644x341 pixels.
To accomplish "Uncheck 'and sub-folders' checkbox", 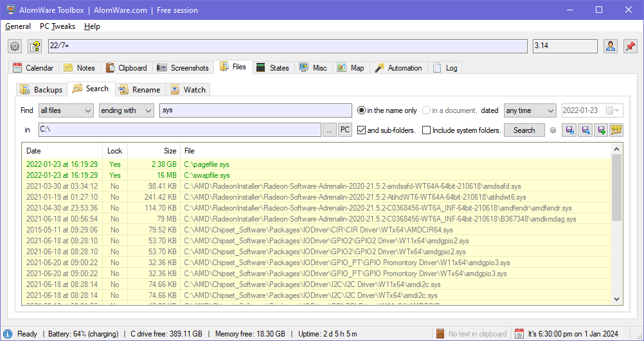I will (362, 130).
